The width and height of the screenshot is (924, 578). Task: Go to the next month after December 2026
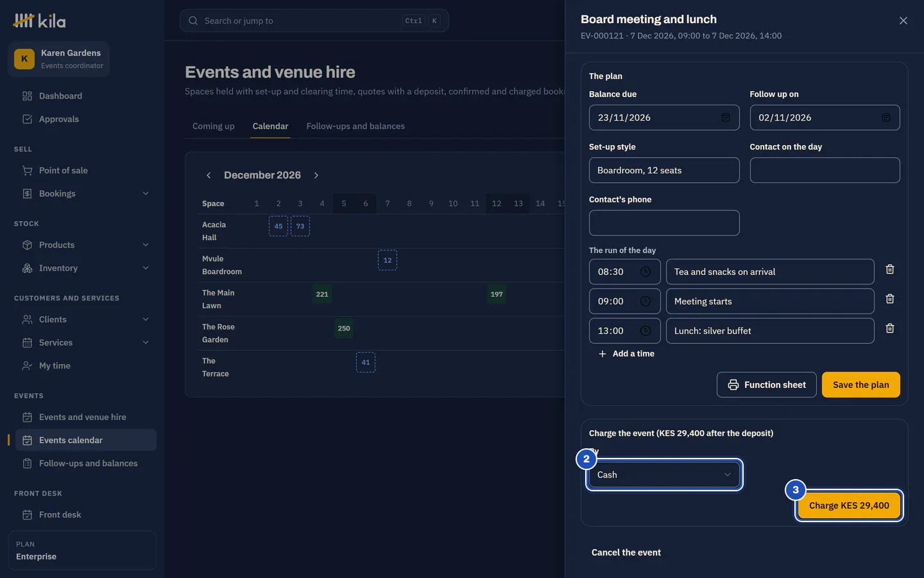316,175
